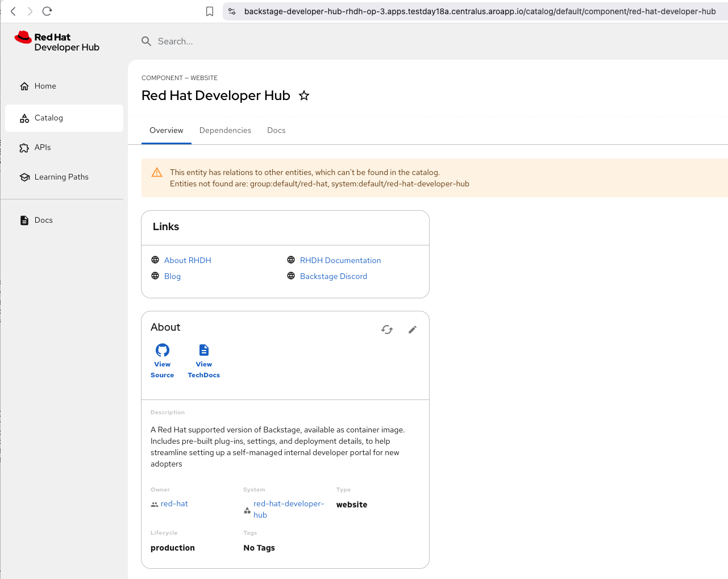Open site info icon in address bar
This screenshot has width=728, height=579.
point(232,11)
